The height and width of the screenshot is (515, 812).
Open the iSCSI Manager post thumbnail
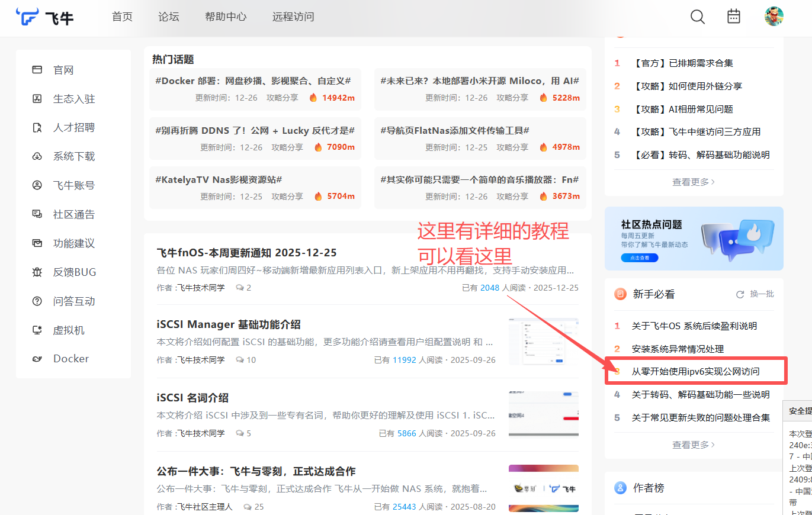click(x=544, y=342)
